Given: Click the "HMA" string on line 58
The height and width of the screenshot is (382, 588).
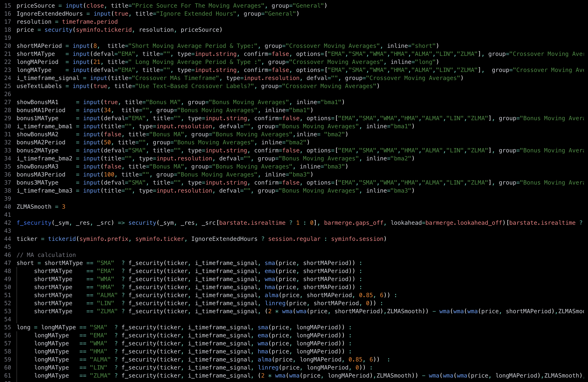Looking at the screenshot, I should coord(99,351).
